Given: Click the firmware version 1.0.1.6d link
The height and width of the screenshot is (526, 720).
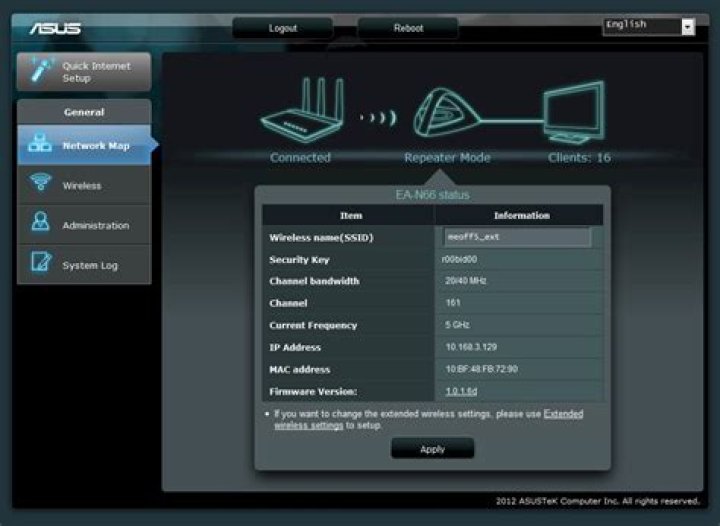Looking at the screenshot, I should coord(461,391).
